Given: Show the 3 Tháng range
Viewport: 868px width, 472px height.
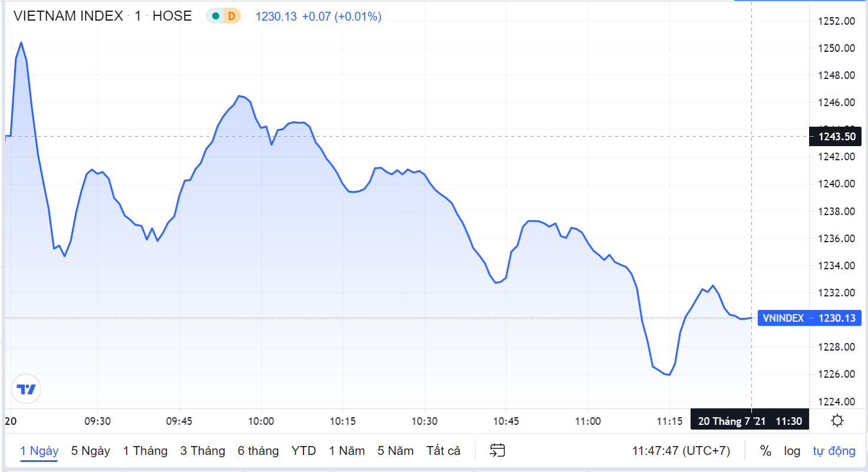Looking at the screenshot, I should tap(203, 451).
